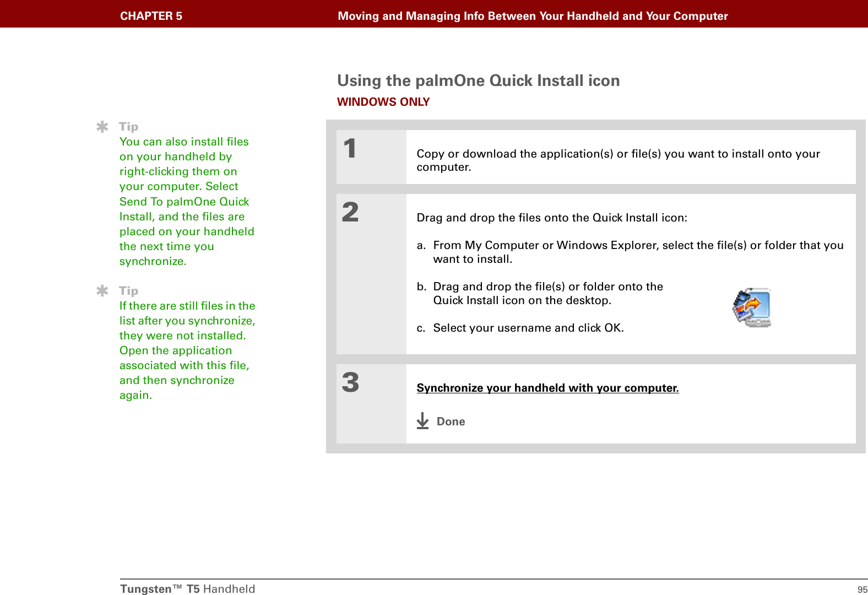
Task: Select the 'WINDOWS ONLY' label
Action: [x=383, y=102]
